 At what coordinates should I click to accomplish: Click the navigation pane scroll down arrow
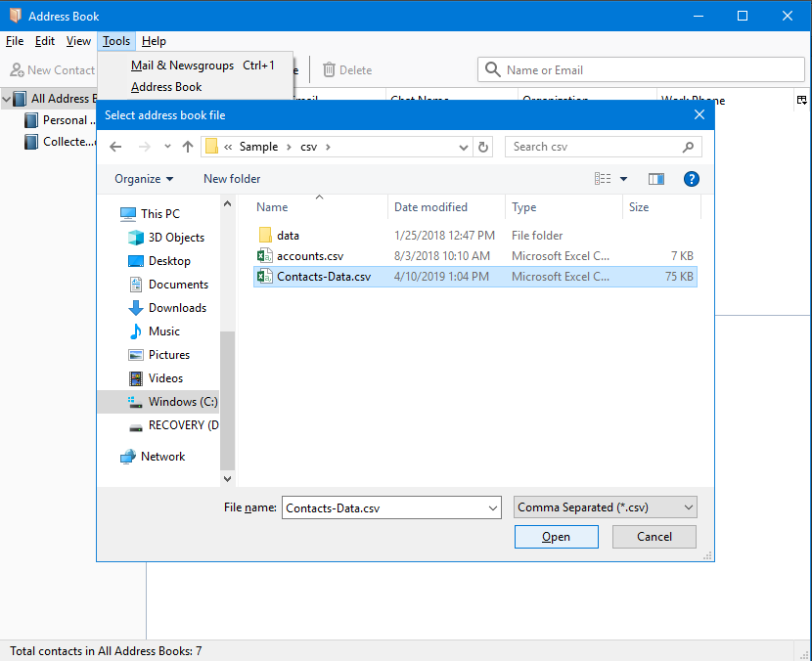227,479
